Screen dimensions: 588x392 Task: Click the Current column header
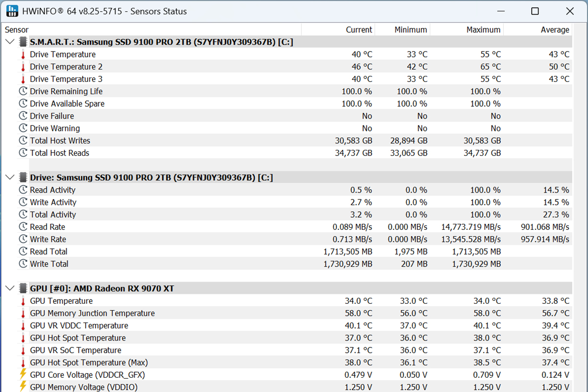(359, 30)
